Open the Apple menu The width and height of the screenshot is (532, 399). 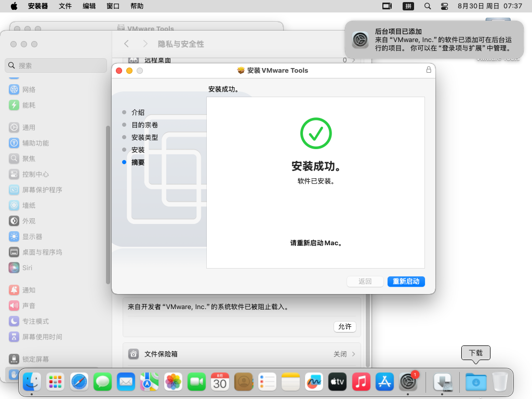click(x=14, y=6)
